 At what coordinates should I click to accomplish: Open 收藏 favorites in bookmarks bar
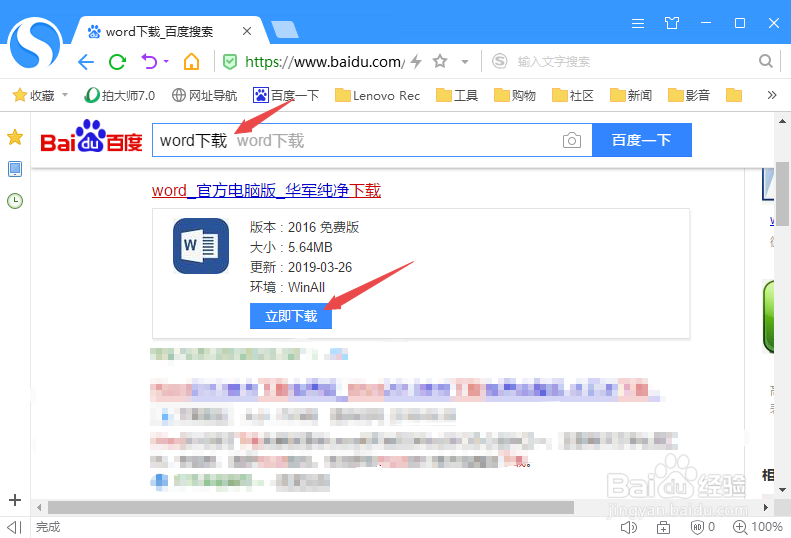[33, 95]
